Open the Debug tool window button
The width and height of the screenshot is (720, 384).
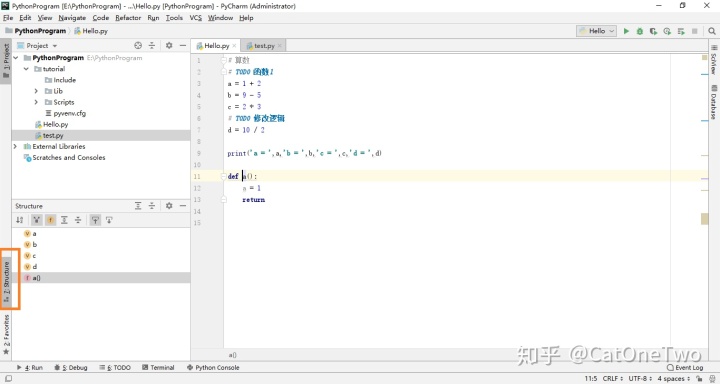(70, 367)
